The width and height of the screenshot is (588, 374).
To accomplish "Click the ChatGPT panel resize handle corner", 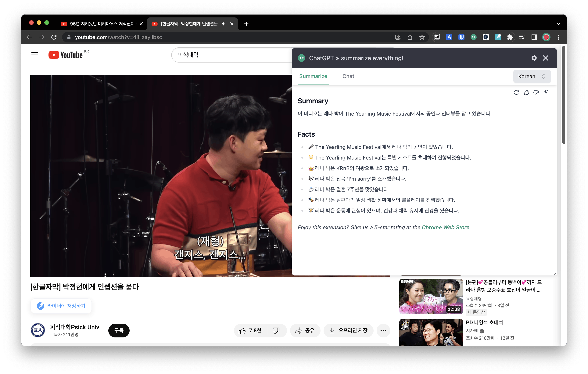I will coord(555,274).
